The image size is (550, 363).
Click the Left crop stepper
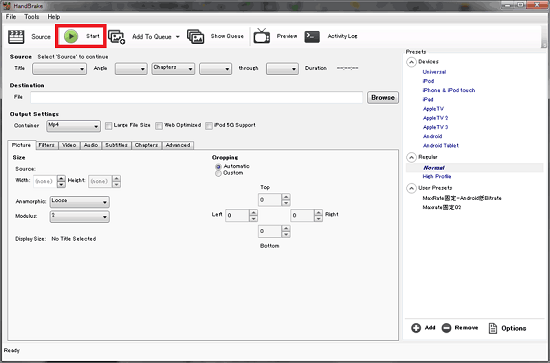tap(253, 215)
